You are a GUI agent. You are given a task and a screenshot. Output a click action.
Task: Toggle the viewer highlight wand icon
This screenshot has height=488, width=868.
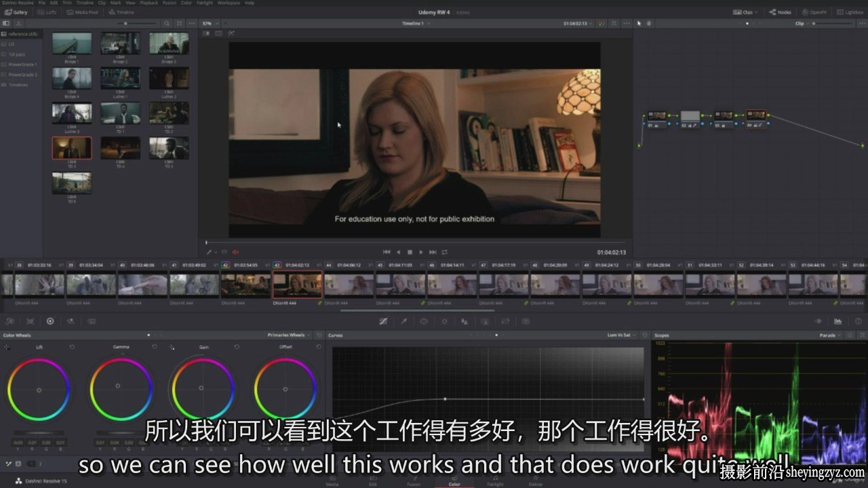(x=231, y=33)
